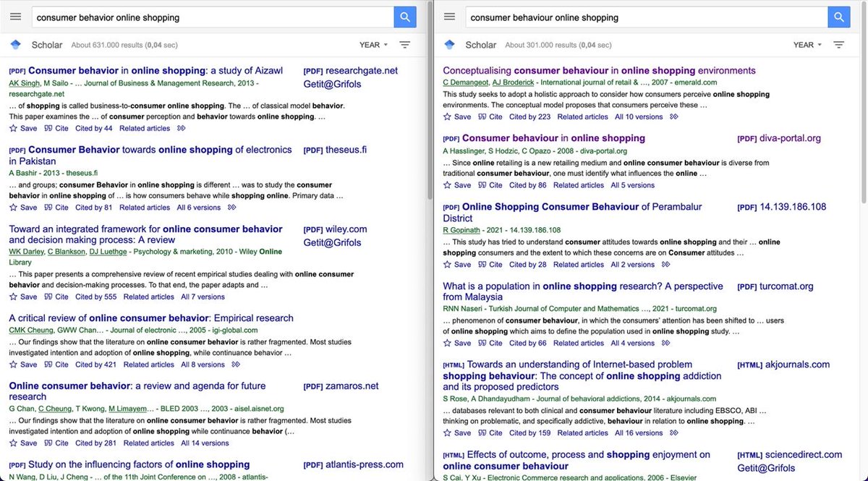The width and height of the screenshot is (868, 481).
Task: Save the Aizawl study result
Action: point(23,128)
